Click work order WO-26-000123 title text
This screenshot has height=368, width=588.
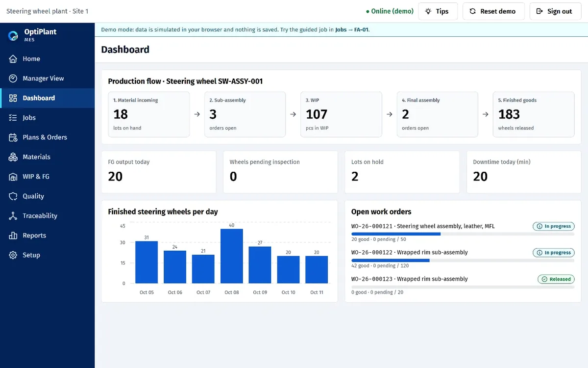click(x=410, y=279)
